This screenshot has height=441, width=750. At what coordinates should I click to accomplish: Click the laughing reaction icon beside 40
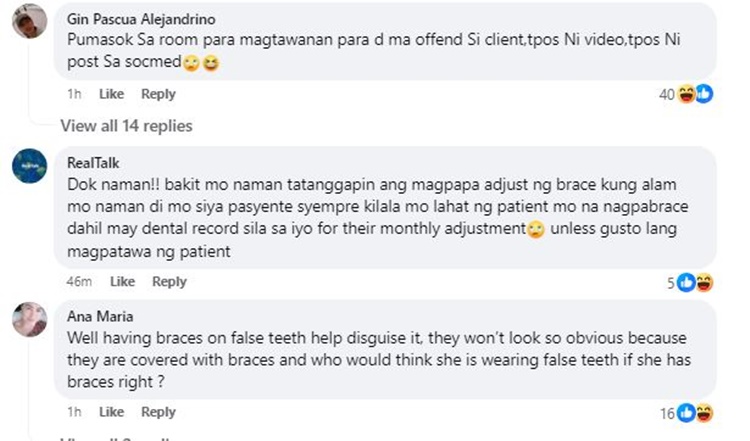(686, 94)
